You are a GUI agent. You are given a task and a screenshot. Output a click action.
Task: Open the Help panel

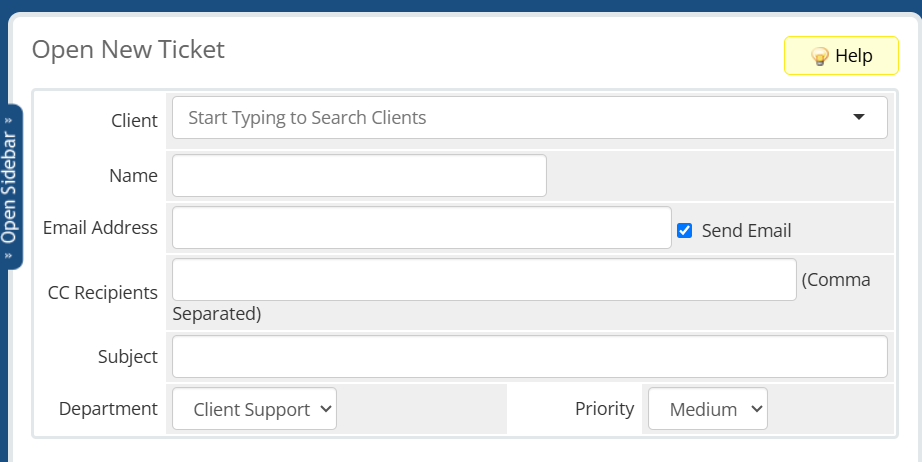pos(841,56)
